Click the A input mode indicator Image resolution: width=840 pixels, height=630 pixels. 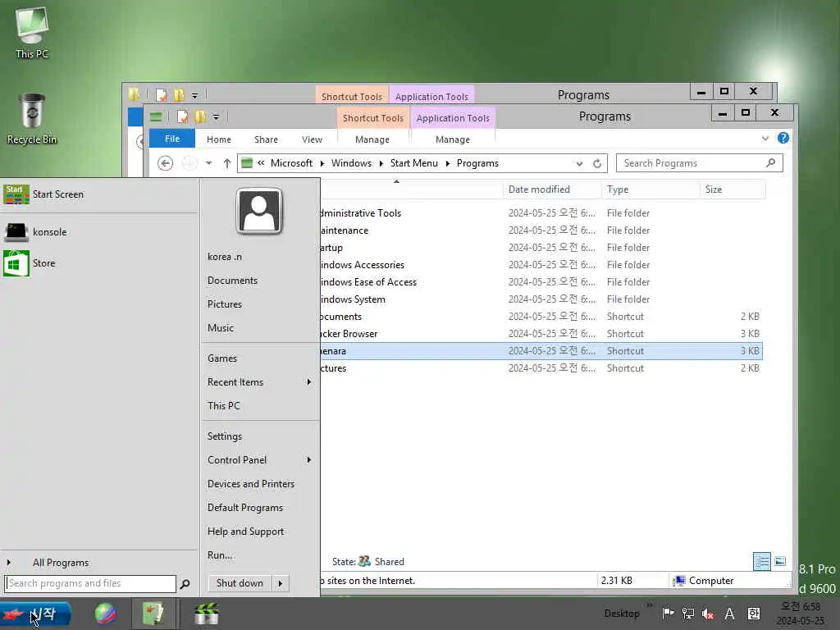click(729, 614)
